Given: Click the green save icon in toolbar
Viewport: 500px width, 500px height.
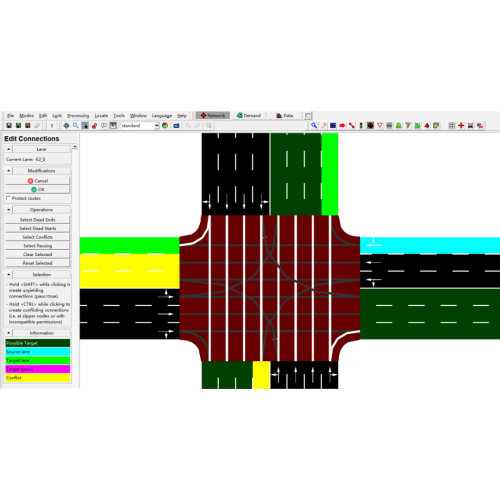Looking at the screenshot, I should point(18,125).
